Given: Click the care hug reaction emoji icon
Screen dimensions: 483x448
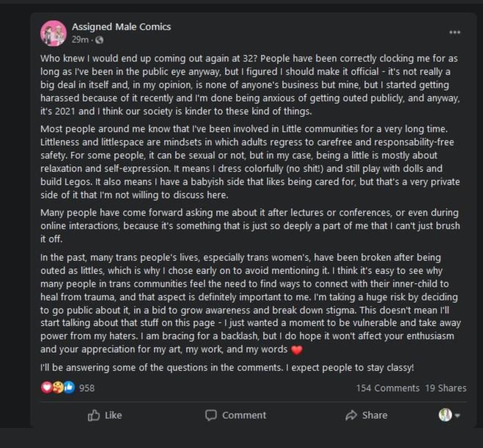Looking at the screenshot, I should (x=58, y=387).
